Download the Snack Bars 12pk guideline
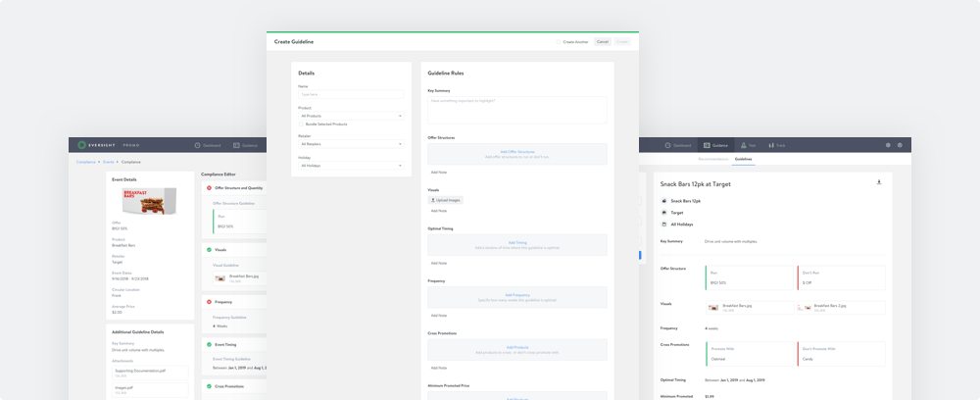This screenshot has height=400, width=980. tap(878, 182)
